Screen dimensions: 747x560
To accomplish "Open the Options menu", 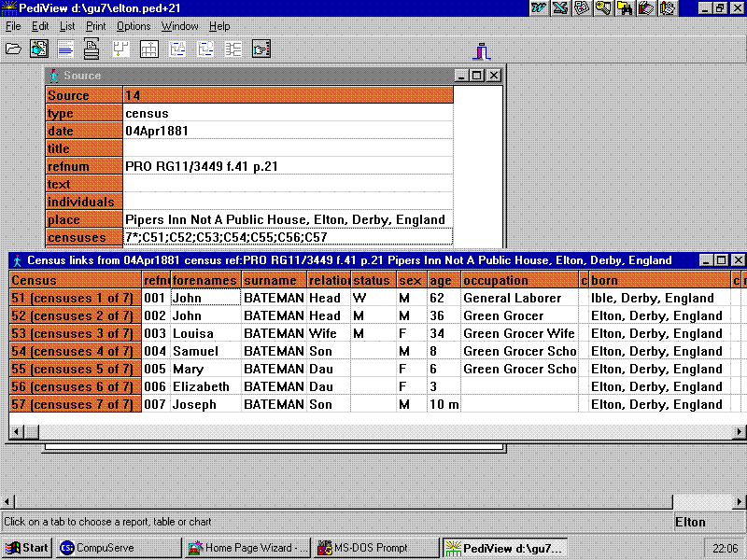I will point(134,26).
